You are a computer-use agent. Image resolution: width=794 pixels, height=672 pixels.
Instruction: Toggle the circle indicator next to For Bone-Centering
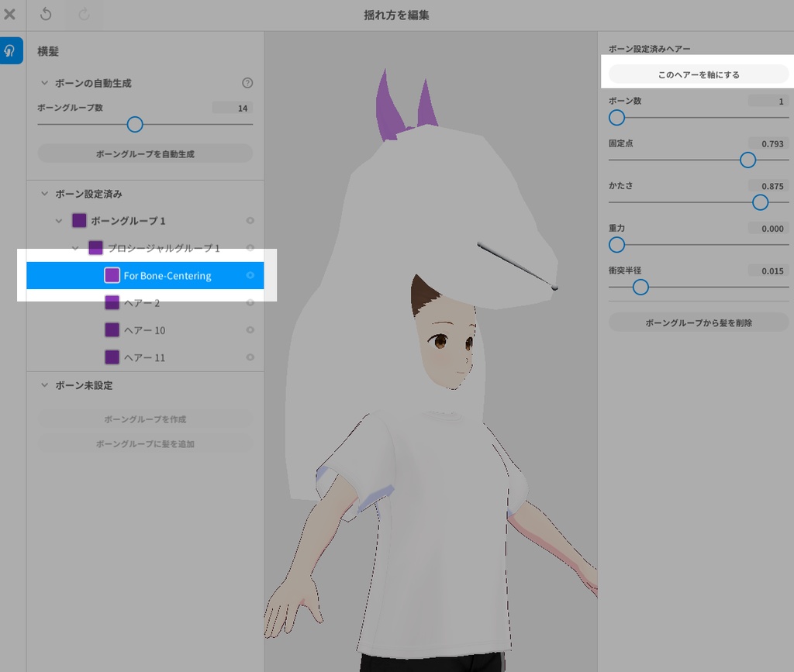[250, 275]
